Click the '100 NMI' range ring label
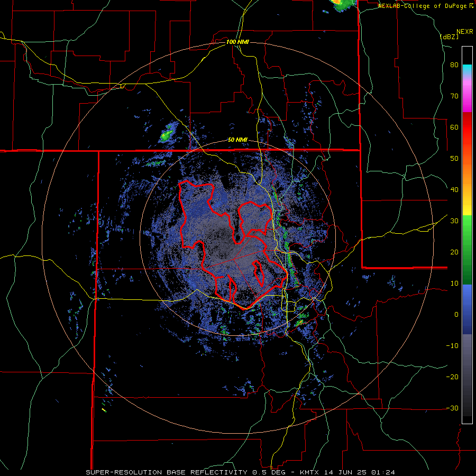476x476 pixels. click(237, 42)
